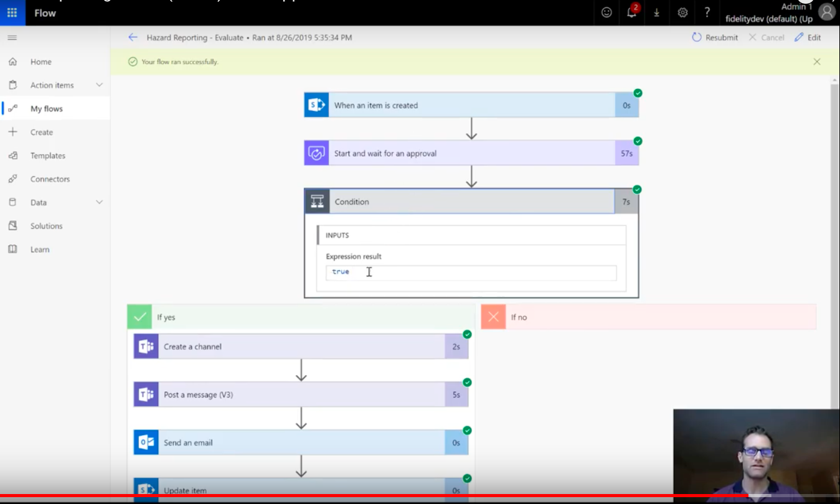
Task: Click the Action items clipboard icon
Action: click(12, 85)
